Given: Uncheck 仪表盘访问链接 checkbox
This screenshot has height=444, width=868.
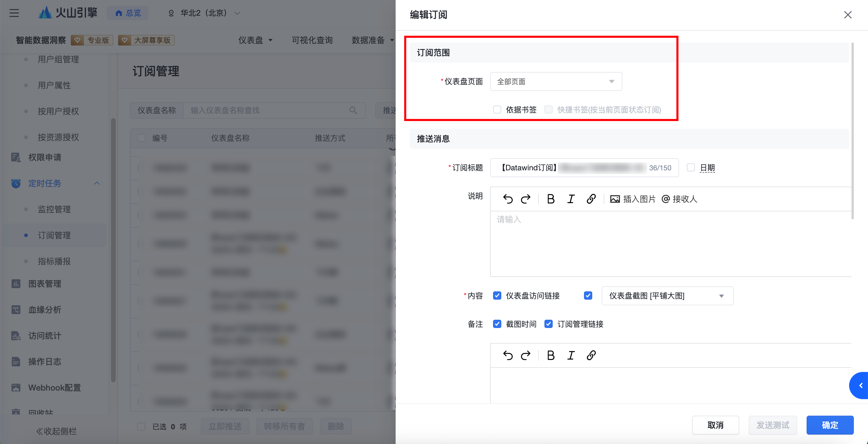Looking at the screenshot, I should click(x=497, y=296).
